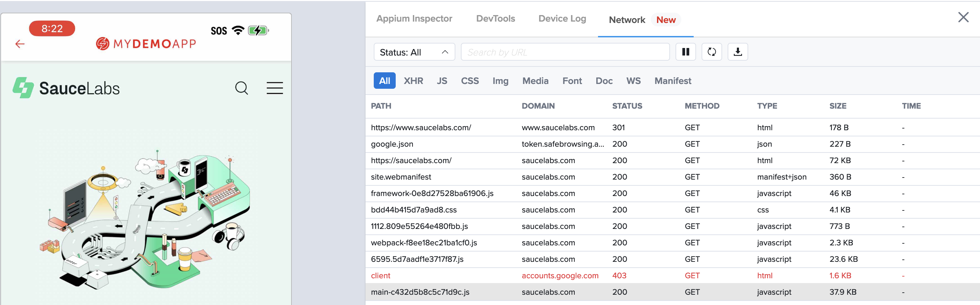980x305 pixels.
Task: Switch to Appium Inspector tab
Action: [x=414, y=18]
